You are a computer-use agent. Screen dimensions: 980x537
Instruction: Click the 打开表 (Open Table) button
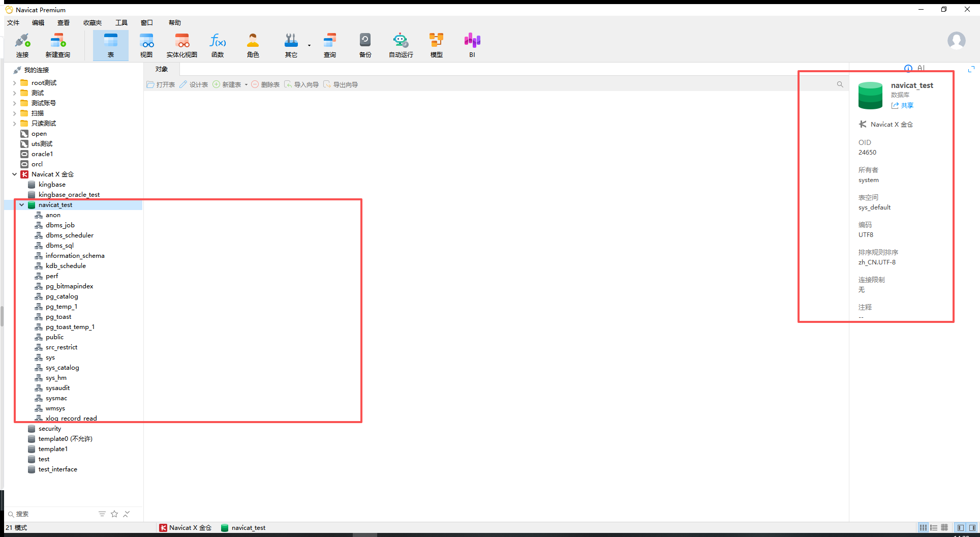pos(161,85)
